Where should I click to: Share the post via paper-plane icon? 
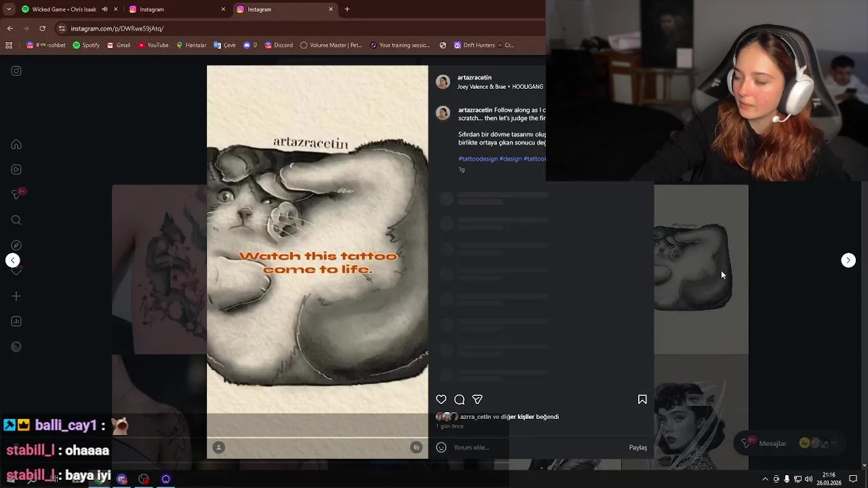pyautogui.click(x=477, y=399)
